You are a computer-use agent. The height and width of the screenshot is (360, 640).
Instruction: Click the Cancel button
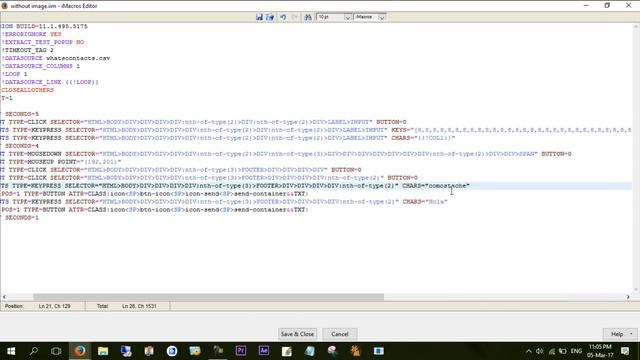[340, 334]
